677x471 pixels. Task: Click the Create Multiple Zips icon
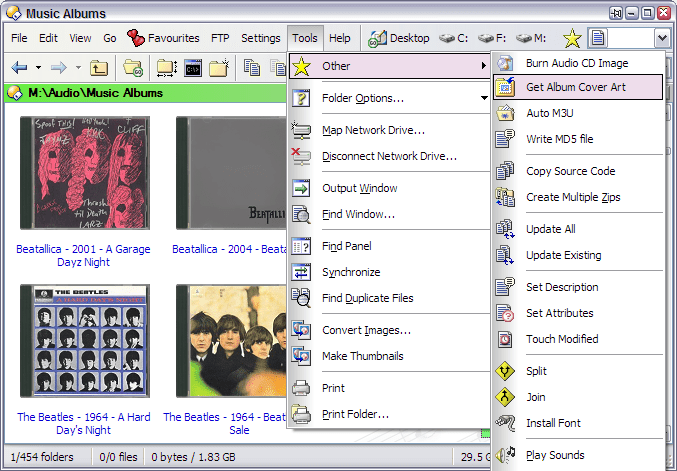(x=505, y=197)
